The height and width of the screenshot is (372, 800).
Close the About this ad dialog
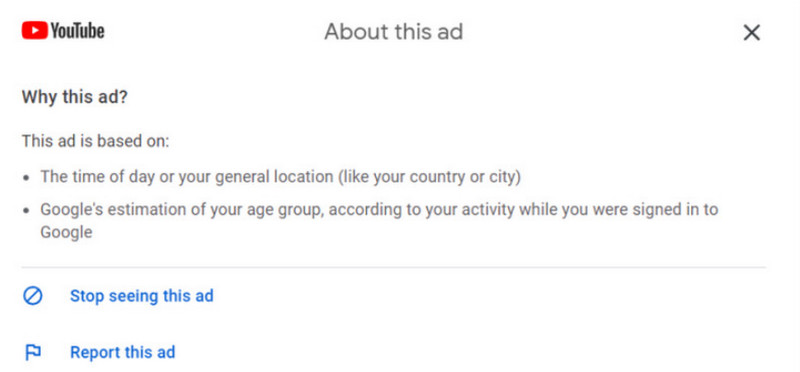pyautogui.click(x=752, y=33)
